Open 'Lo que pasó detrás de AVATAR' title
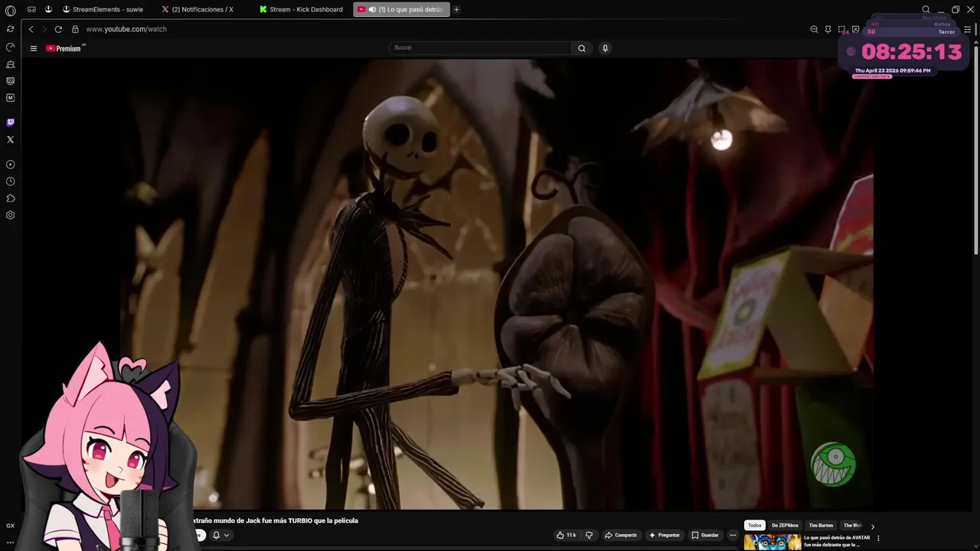This screenshot has width=980, height=551. click(837, 541)
